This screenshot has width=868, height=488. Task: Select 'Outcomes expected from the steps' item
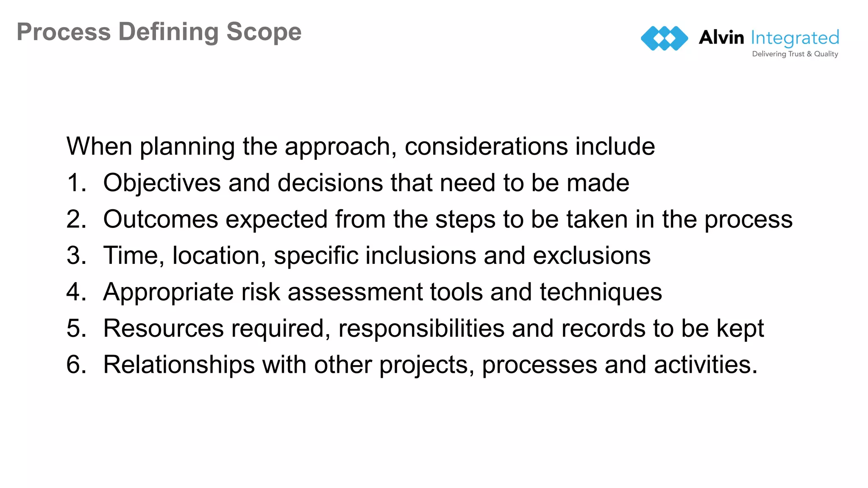448,219
